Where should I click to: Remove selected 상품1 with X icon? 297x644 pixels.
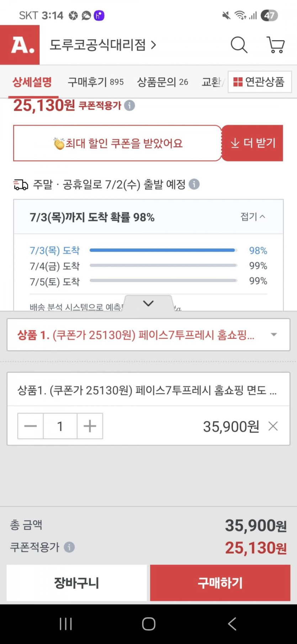click(x=273, y=426)
